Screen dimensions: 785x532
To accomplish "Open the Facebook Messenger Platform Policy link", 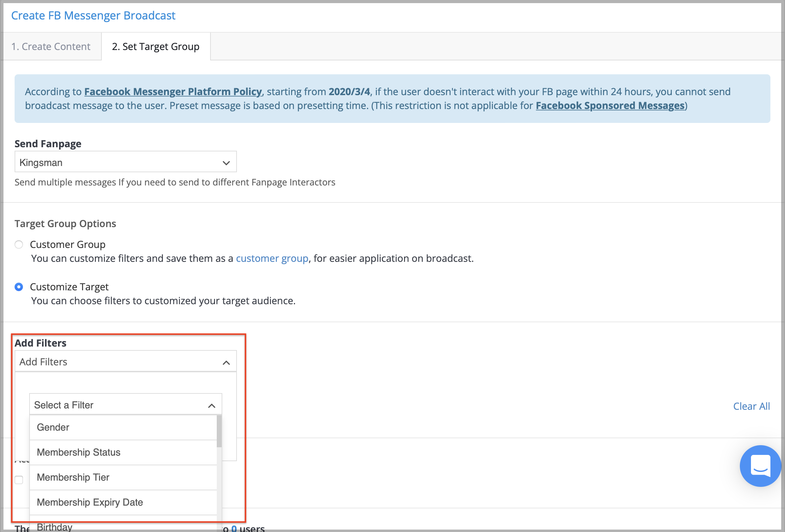I will pos(173,91).
